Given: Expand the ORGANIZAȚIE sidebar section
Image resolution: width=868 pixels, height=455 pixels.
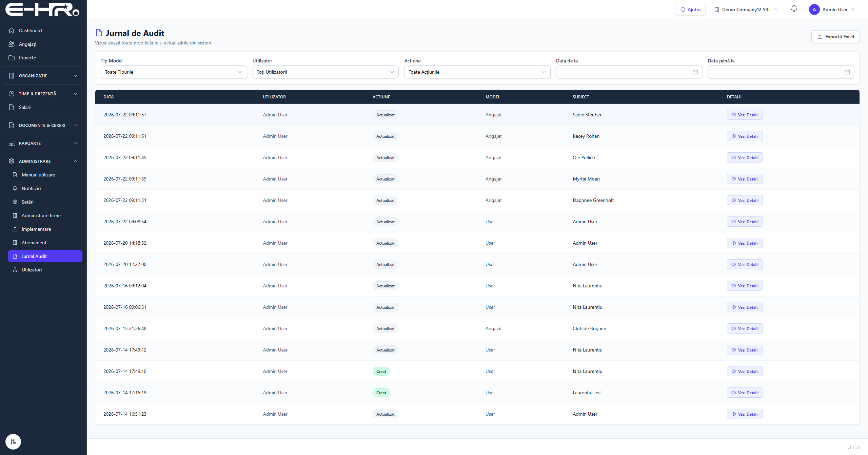Looking at the screenshot, I should click(x=43, y=76).
